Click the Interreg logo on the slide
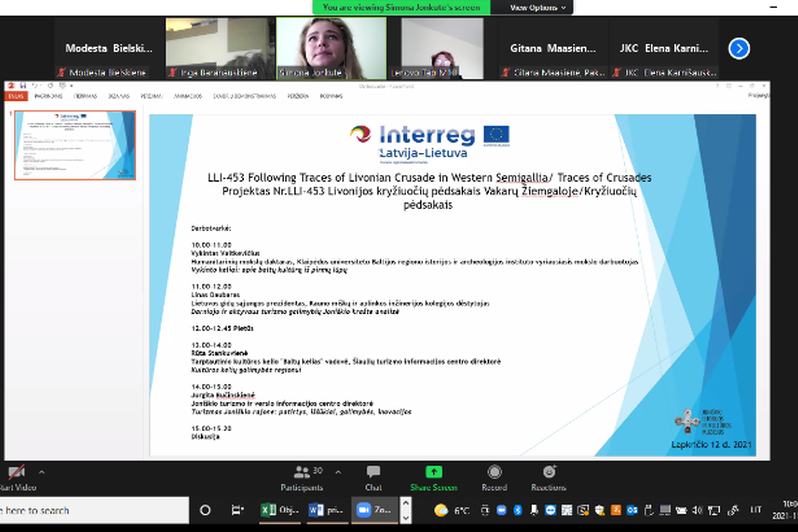This screenshot has height=532, width=798. point(430,143)
